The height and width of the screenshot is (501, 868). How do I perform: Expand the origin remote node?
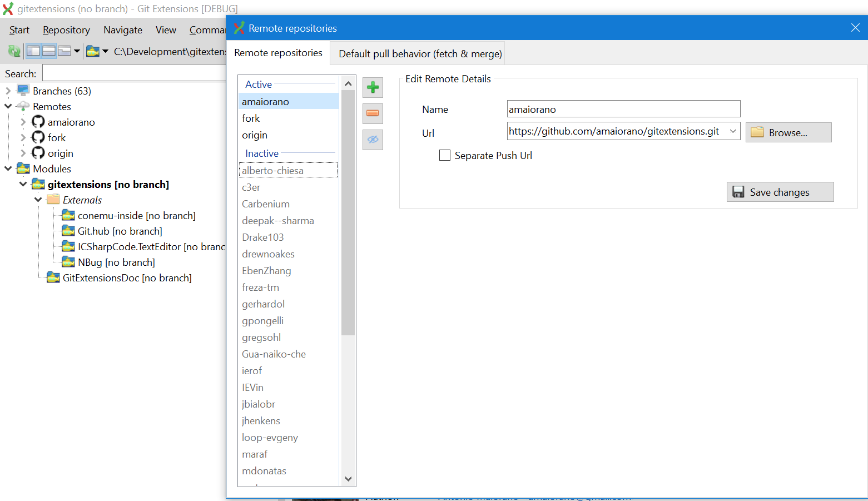click(23, 153)
